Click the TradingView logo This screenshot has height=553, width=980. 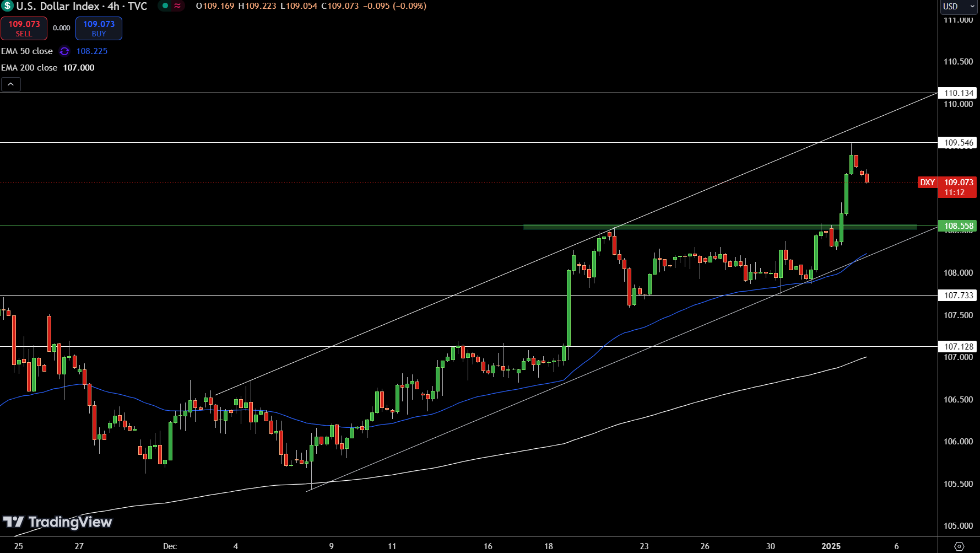pyautogui.click(x=57, y=522)
